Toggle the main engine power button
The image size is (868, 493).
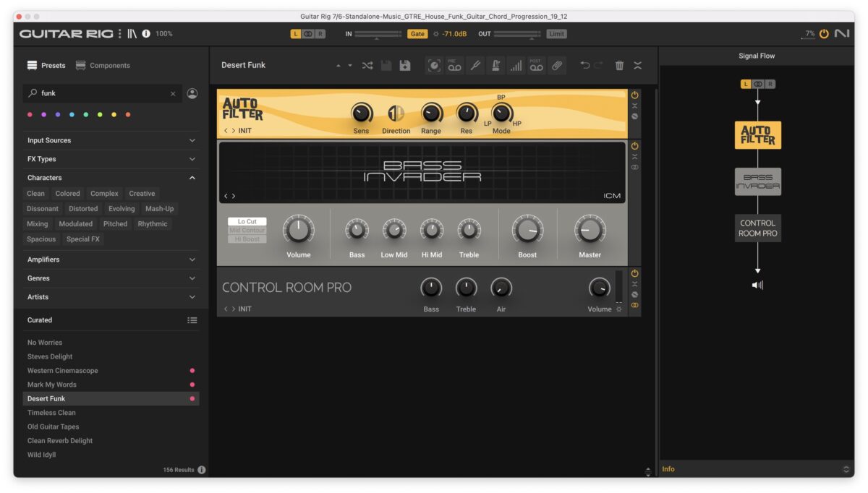(x=824, y=33)
